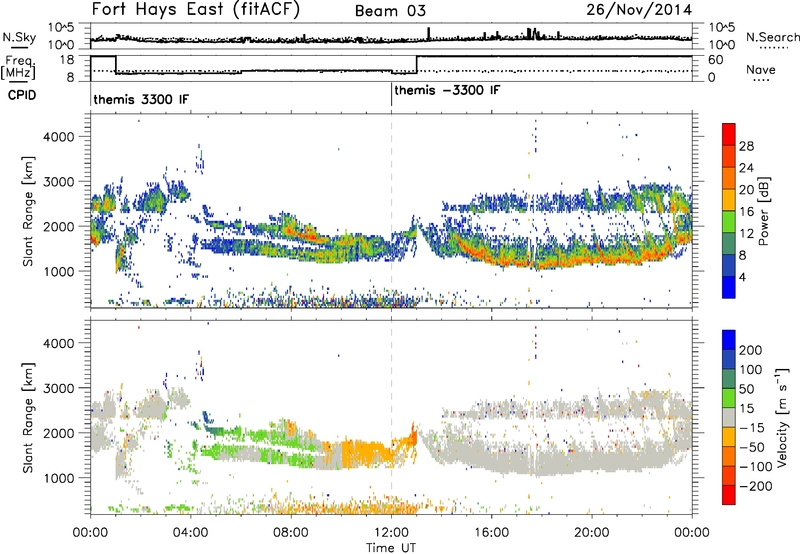Click the 'N.Sky' legend label
Screen dimensions: 800x554
[19, 37]
